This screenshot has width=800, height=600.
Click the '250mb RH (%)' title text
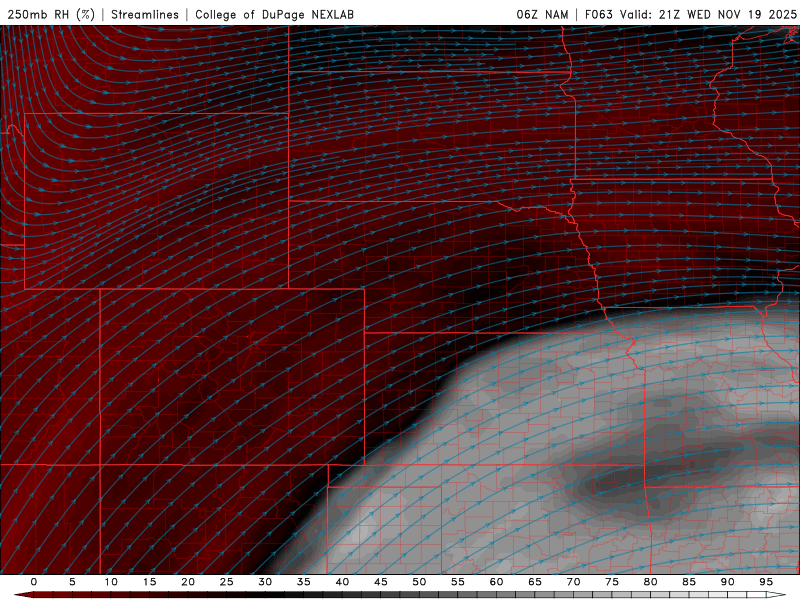[52, 14]
